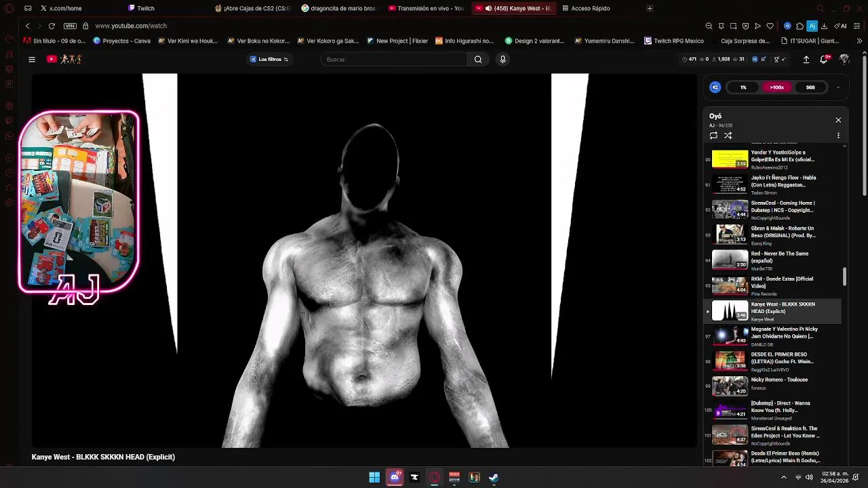Image resolution: width=868 pixels, height=488 pixels.
Task: Open the YouTube hamburger guide menu
Action: [x=32, y=60]
